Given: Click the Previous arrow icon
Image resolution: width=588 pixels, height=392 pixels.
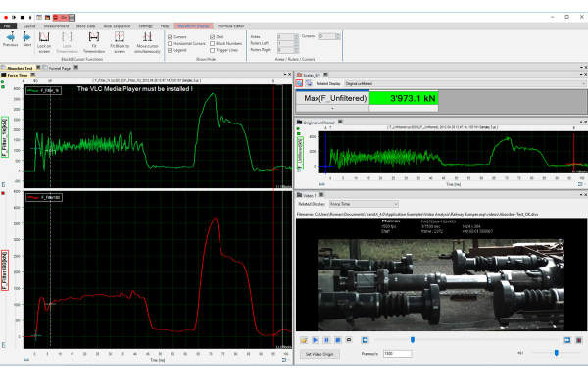Looking at the screenshot, I should point(10,36).
